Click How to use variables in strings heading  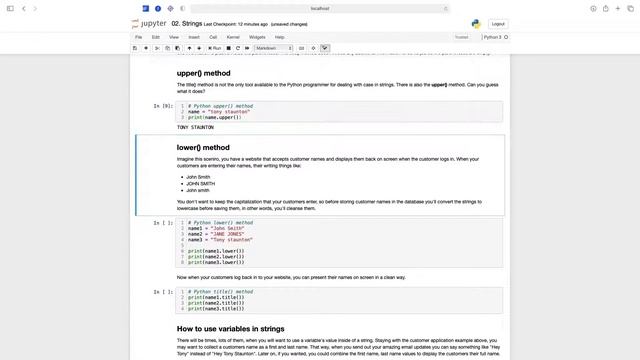230,329
